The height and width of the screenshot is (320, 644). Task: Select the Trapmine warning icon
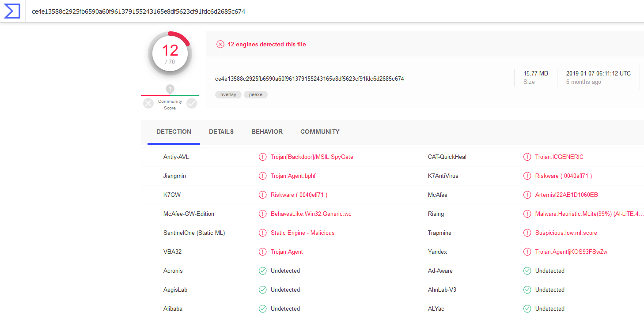pyautogui.click(x=527, y=233)
